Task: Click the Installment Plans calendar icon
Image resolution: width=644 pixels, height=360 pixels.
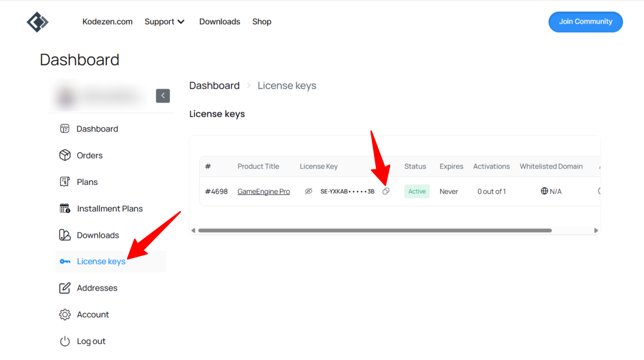Action: click(65, 208)
